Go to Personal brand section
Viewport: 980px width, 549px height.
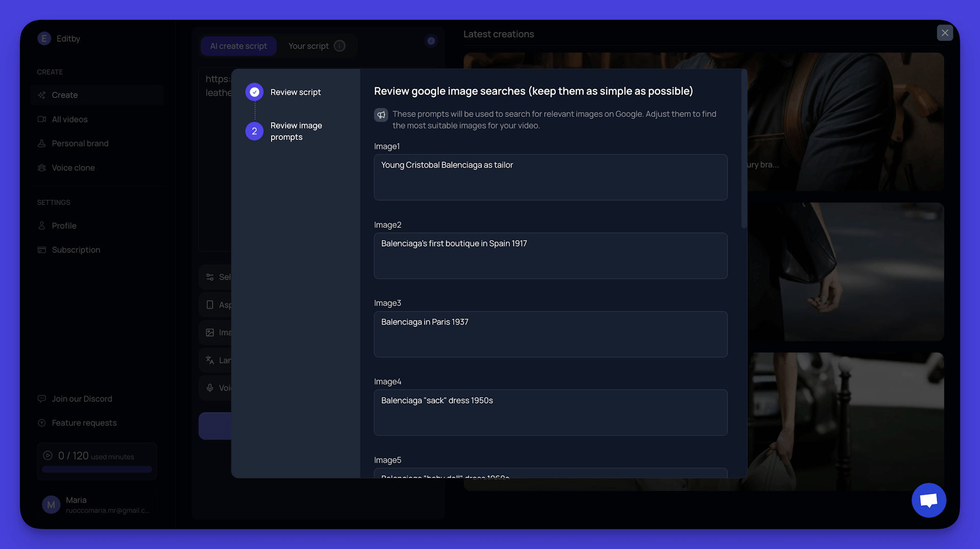click(x=97, y=144)
